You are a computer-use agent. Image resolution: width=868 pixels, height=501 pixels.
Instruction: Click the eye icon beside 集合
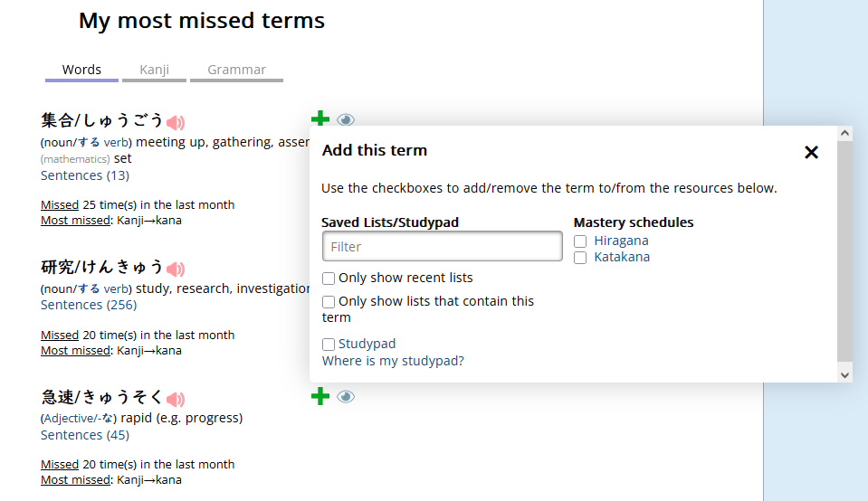(x=346, y=119)
